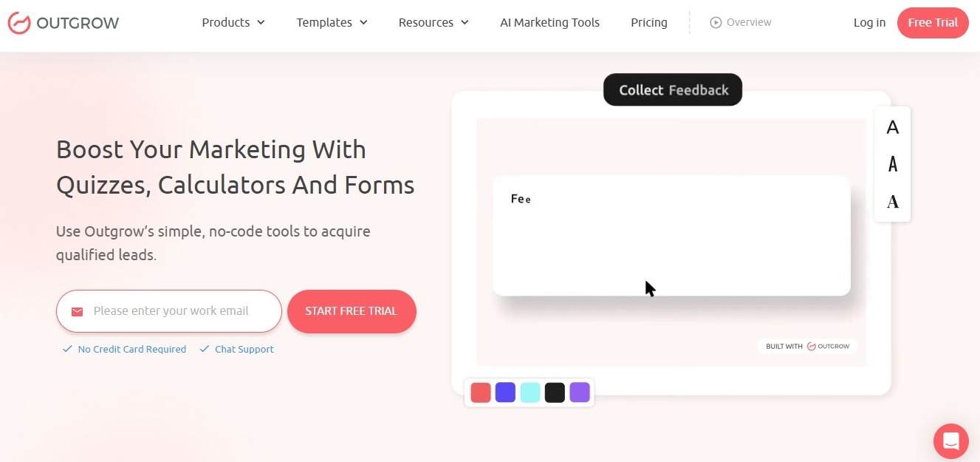980x462 pixels.
Task: Expand the Templates dropdown menu
Action: tap(332, 22)
